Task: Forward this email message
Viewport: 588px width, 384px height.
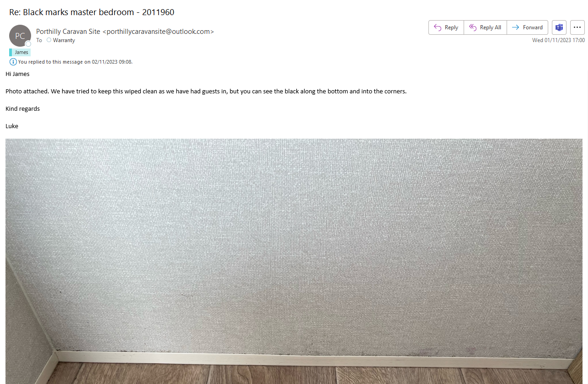Action: (527, 27)
